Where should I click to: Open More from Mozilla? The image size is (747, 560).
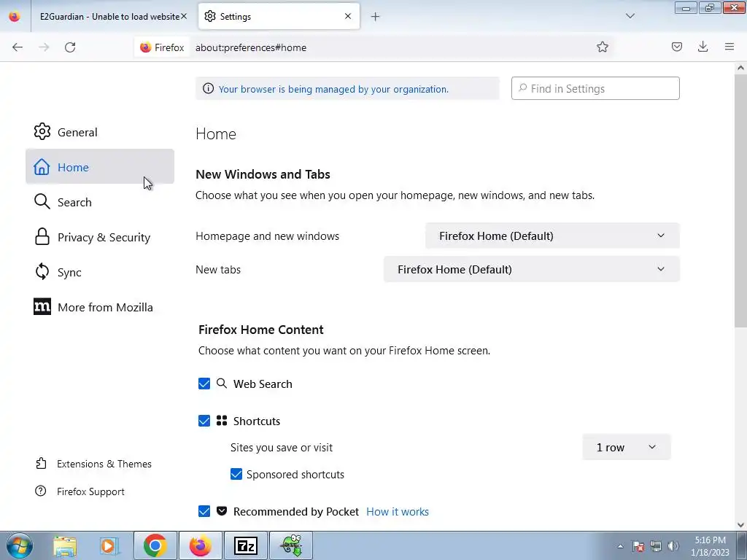click(x=100, y=307)
